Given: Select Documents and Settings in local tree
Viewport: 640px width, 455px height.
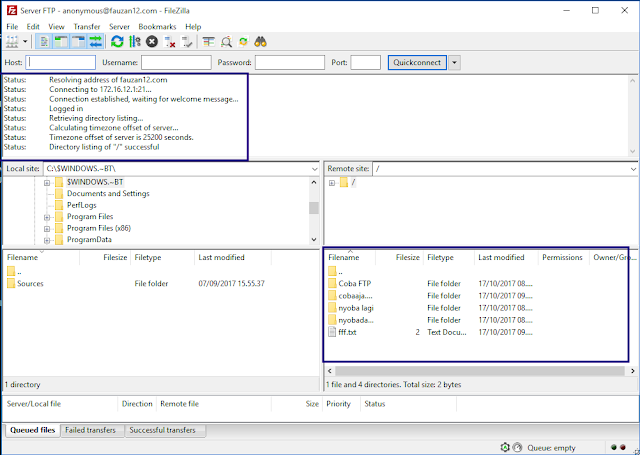Looking at the screenshot, I should 108,193.
